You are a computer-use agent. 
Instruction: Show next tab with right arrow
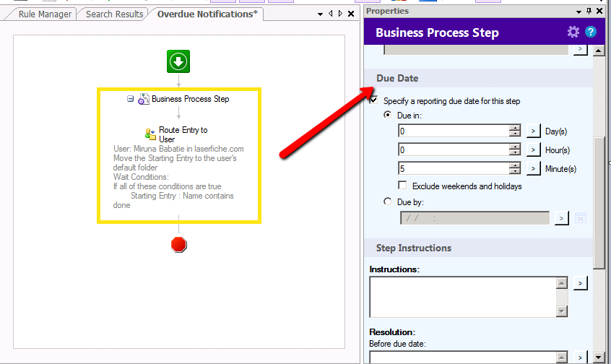pyautogui.click(x=340, y=14)
